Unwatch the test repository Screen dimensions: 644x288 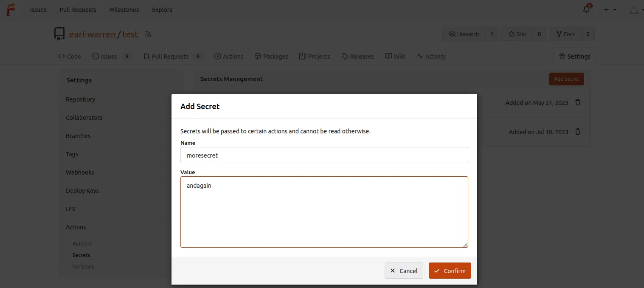coord(463,34)
